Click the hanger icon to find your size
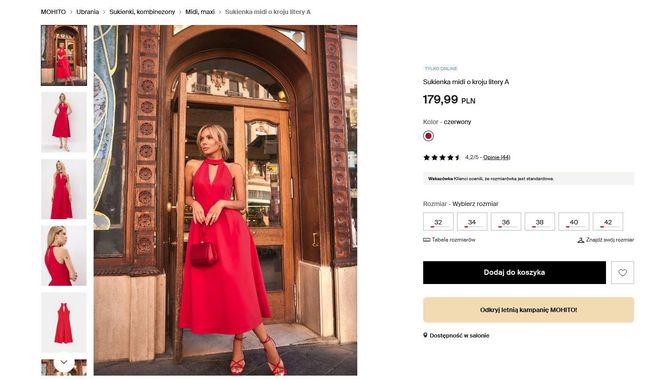664x380 pixels. (x=581, y=240)
